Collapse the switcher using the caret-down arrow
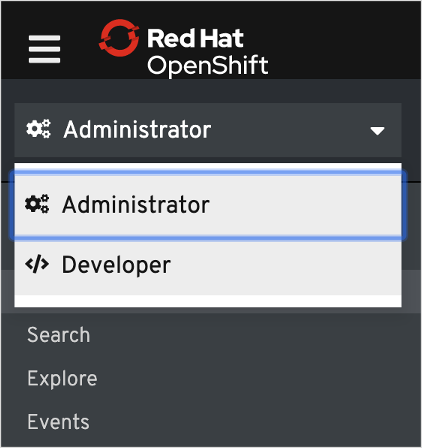422x448 pixels. (x=377, y=131)
